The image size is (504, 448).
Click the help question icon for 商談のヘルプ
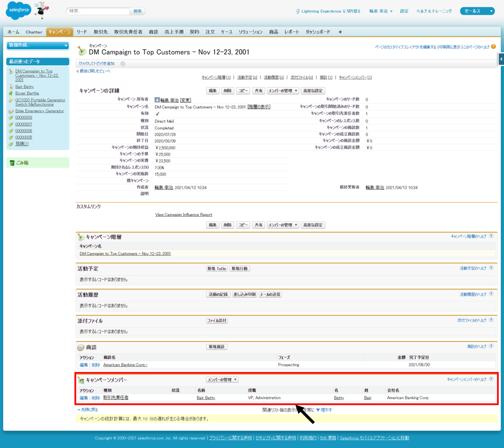tap(491, 346)
